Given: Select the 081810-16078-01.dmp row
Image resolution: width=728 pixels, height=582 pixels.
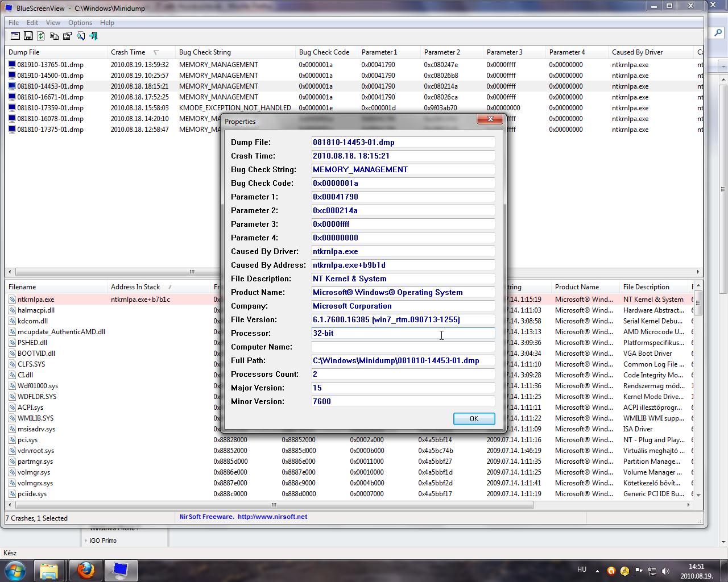Looking at the screenshot, I should [x=354, y=119].
